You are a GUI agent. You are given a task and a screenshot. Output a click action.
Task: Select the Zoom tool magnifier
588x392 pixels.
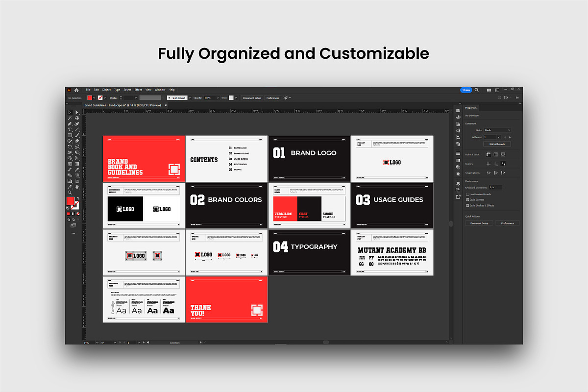[70, 192]
